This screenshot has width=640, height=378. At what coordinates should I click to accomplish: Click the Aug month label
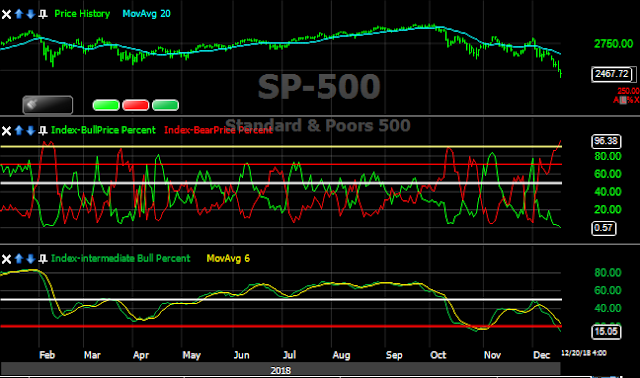pyautogui.click(x=341, y=355)
